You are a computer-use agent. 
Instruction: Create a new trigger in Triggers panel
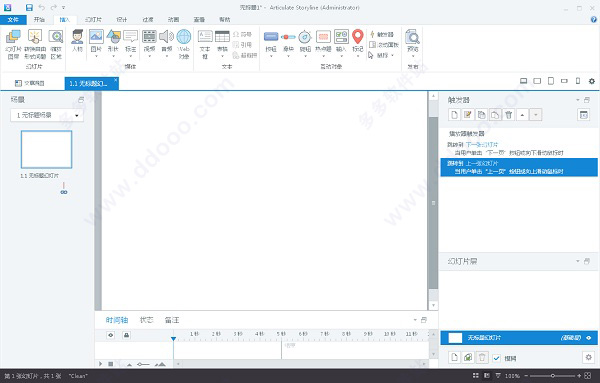pyautogui.click(x=454, y=115)
